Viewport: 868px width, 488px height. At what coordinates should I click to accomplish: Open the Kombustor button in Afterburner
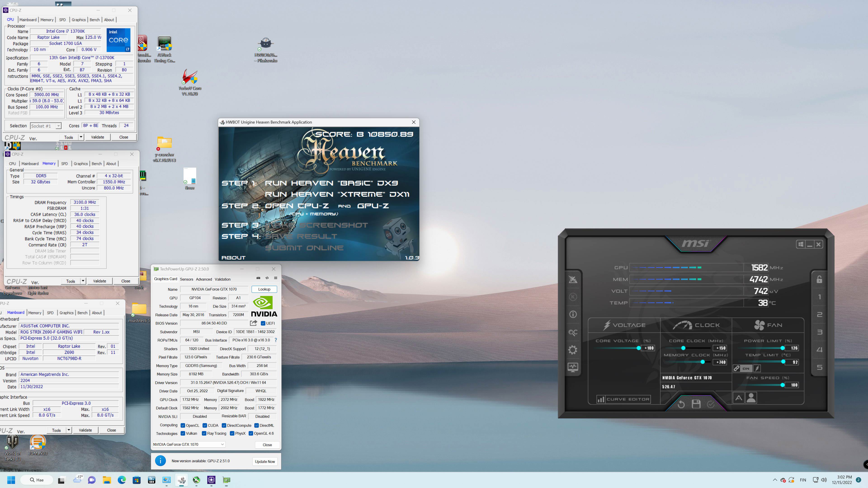pos(573,297)
